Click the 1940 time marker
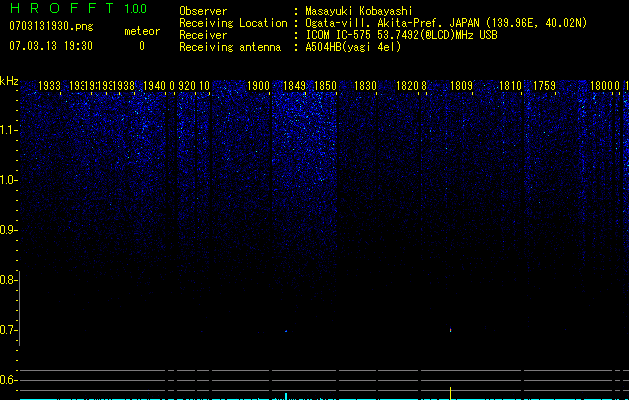629x400 pixels. coord(154,86)
